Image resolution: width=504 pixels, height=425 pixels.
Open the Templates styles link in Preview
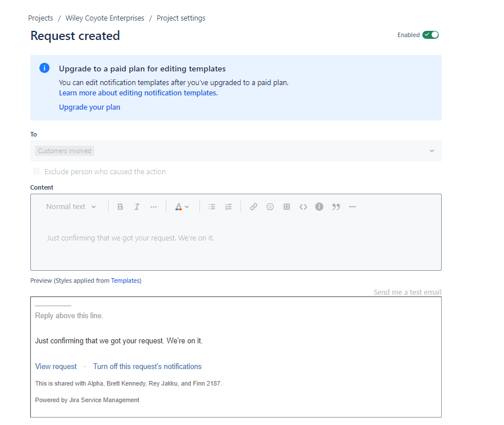tap(125, 280)
